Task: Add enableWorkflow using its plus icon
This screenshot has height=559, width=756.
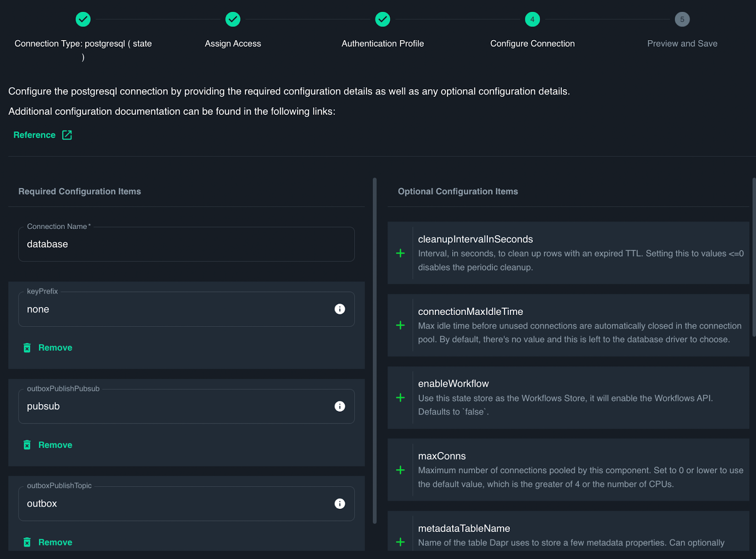Action: click(400, 398)
